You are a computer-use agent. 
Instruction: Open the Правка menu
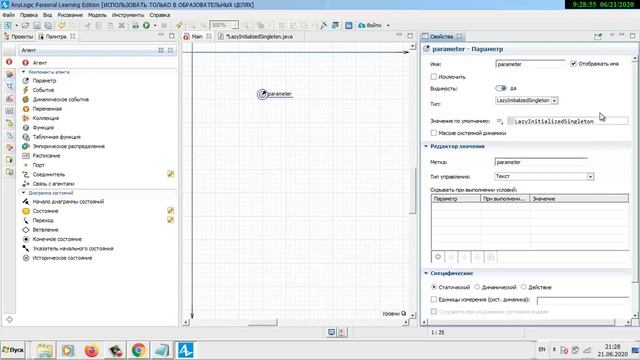point(29,15)
